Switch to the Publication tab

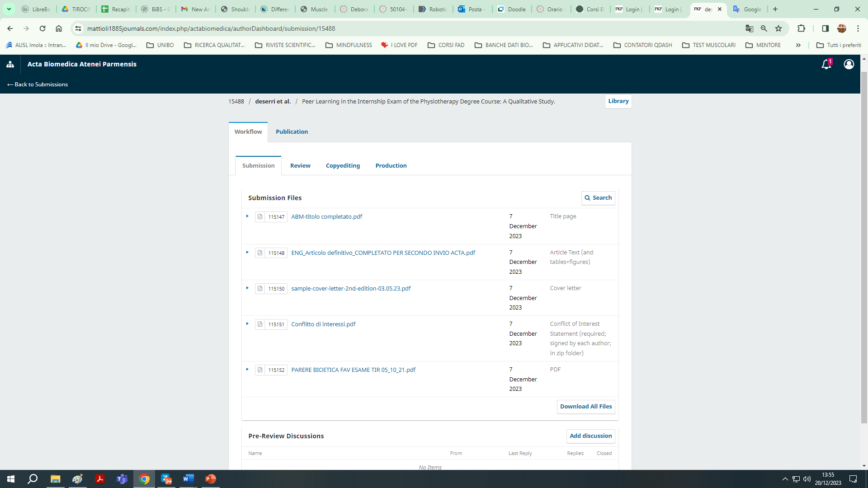pos(292,132)
